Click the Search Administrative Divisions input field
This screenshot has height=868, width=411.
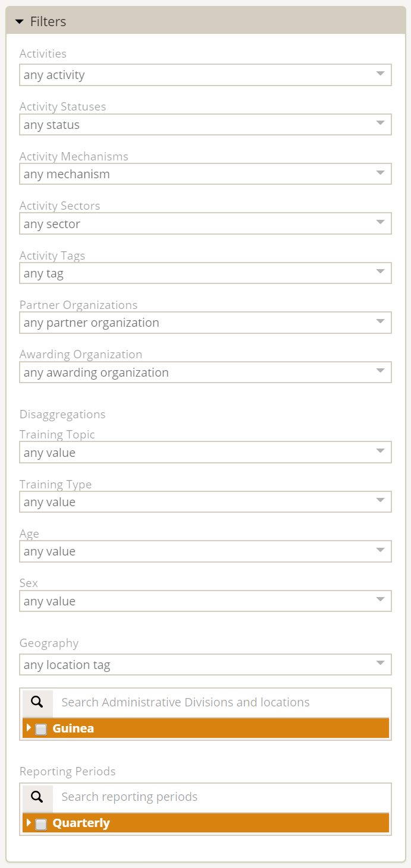tap(220, 702)
